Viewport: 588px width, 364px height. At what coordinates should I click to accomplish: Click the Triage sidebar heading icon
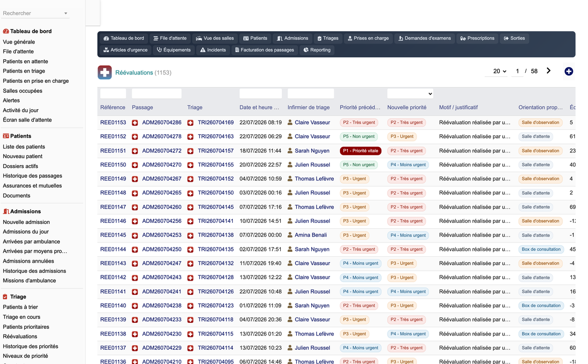(5, 297)
